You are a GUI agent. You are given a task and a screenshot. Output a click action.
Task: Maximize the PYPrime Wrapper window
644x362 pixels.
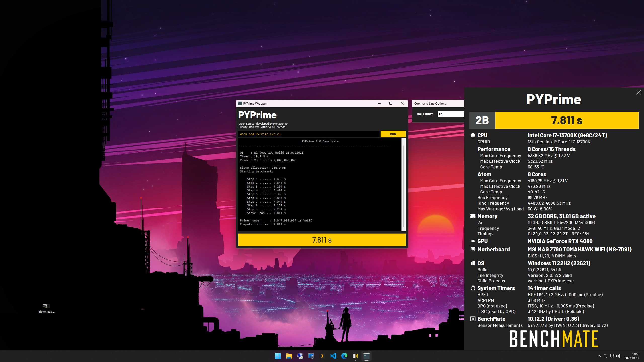(x=391, y=103)
